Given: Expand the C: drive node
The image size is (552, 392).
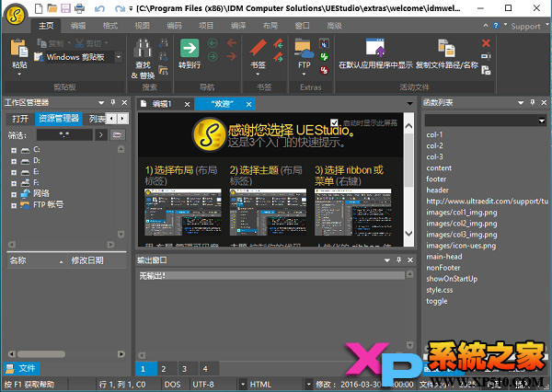Looking at the screenshot, I should pyautogui.click(x=14, y=150).
